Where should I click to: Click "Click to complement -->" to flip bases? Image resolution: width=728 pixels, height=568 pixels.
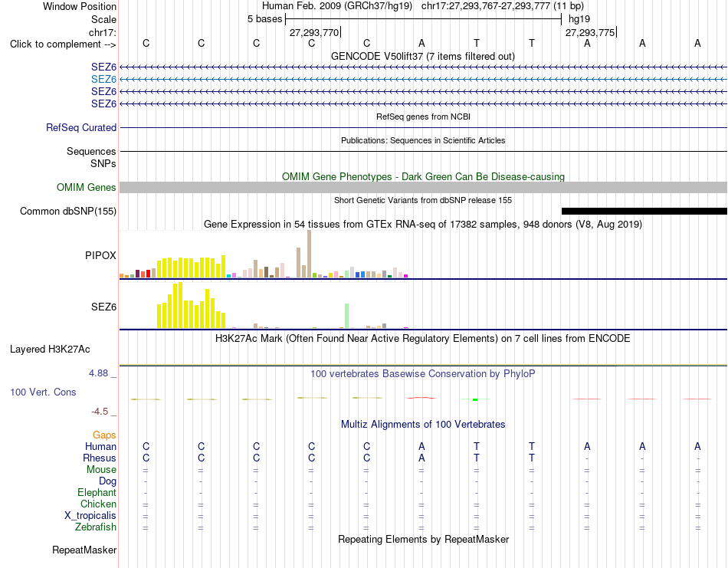pyautogui.click(x=63, y=44)
